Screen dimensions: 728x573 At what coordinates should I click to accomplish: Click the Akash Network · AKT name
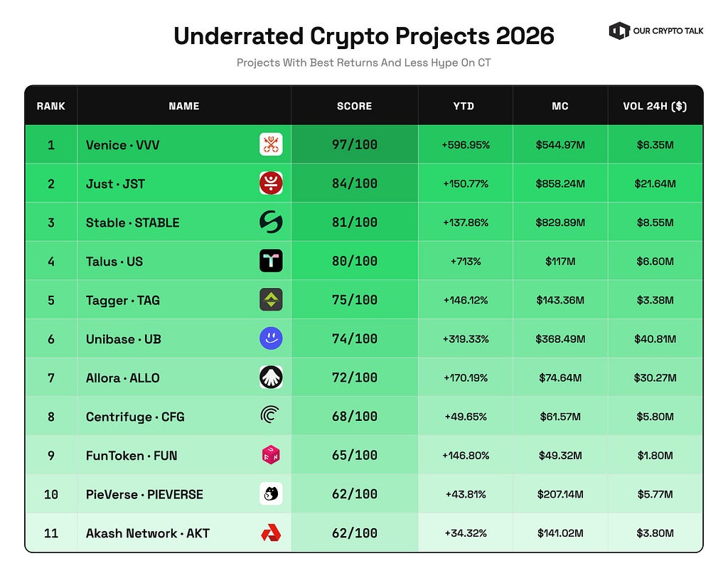[x=148, y=533]
